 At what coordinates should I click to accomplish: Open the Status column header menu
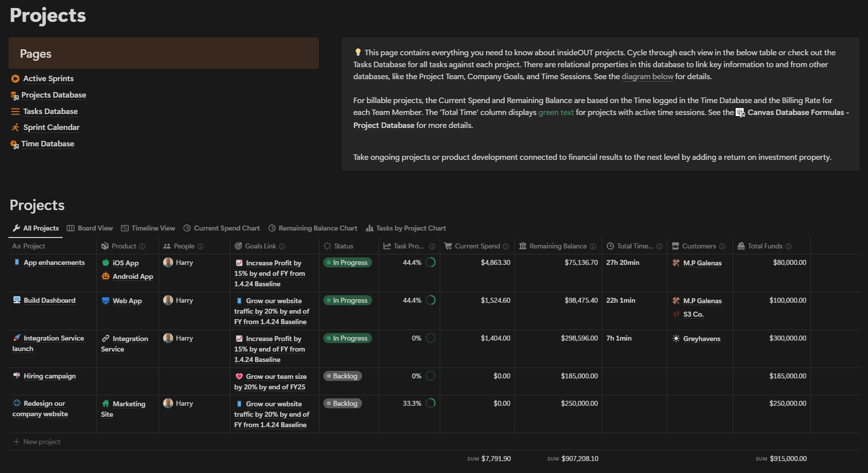[349, 246]
